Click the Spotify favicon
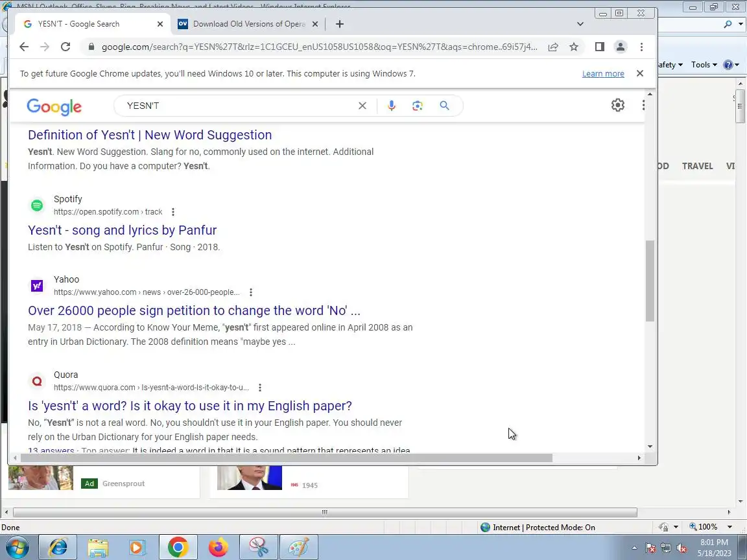Viewport: 747px width, 560px height. tap(37, 205)
